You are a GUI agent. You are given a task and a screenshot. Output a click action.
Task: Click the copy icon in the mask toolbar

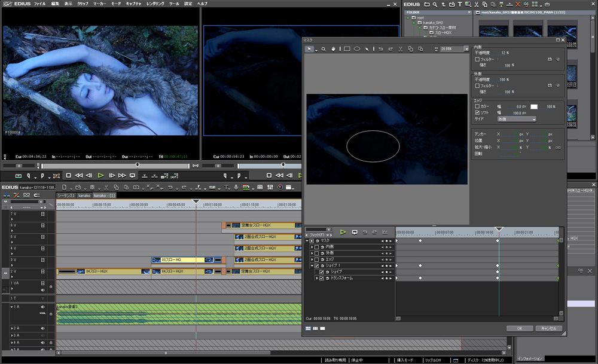[x=410, y=49]
